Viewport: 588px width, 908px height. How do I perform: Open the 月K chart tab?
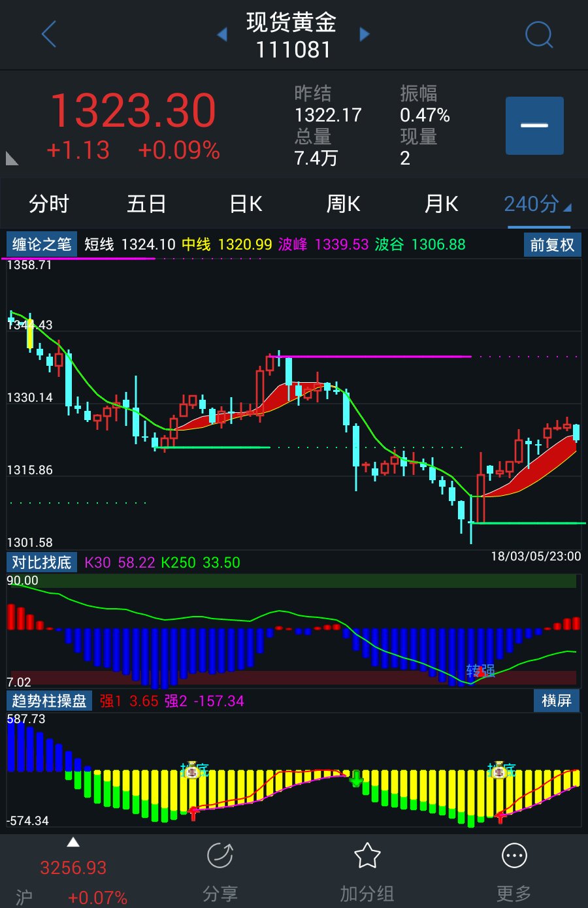pos(441,204)
